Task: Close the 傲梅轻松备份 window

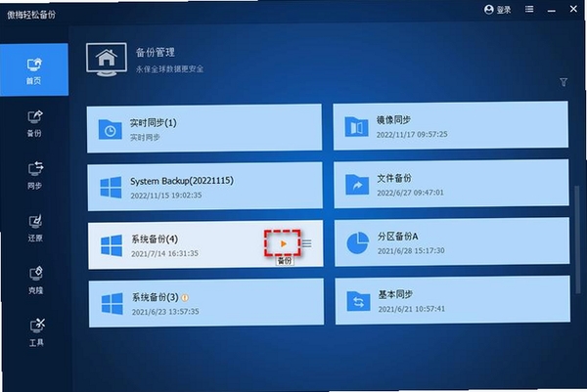Action: (573, 9)
